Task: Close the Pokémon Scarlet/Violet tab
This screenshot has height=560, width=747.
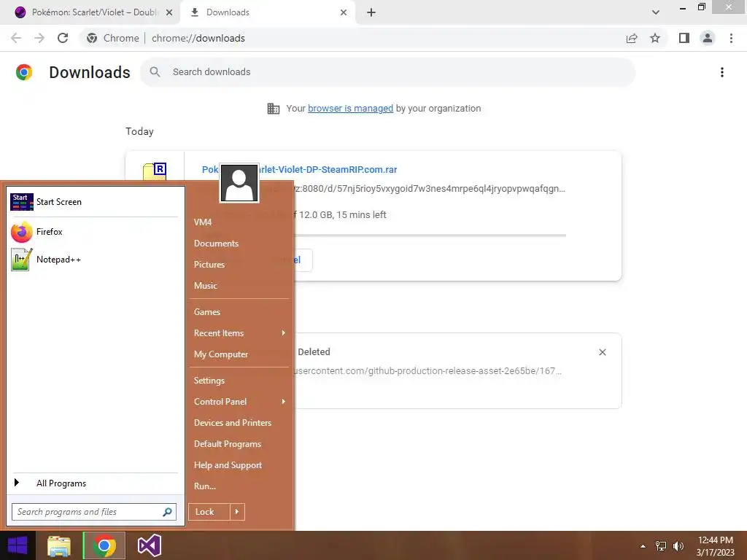Action: 169,12
